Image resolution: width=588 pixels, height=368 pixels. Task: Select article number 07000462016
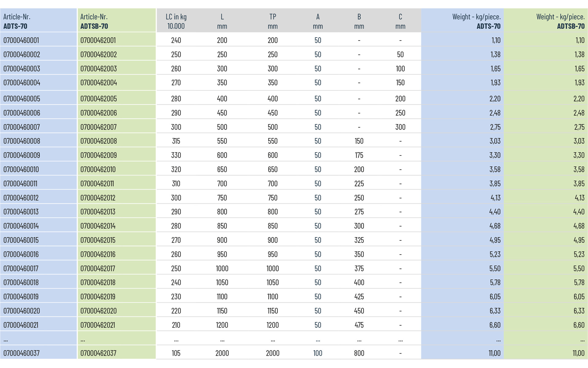tap(98, 254)
